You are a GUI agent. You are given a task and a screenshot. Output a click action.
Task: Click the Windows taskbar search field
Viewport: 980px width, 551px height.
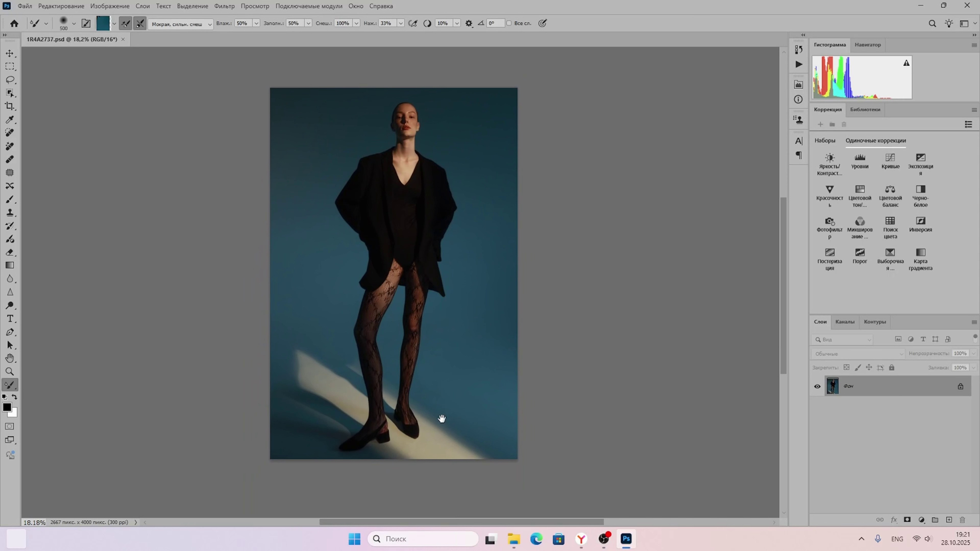pyautogui.click(x=423, y=539)
